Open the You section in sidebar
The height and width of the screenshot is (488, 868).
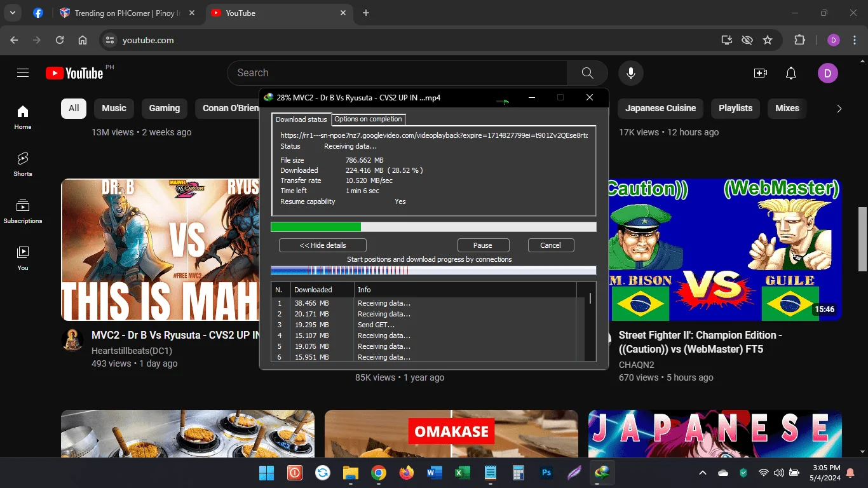click(x=23, y=259)
